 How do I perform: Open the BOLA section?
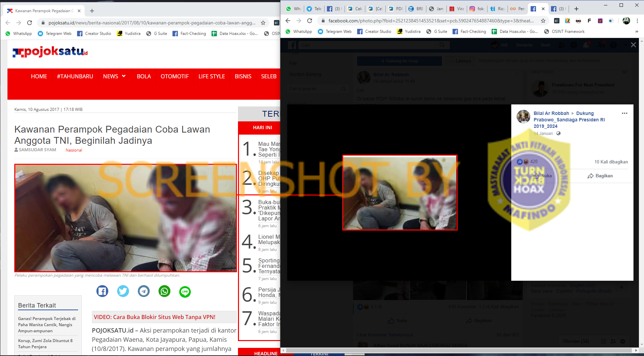144,76
